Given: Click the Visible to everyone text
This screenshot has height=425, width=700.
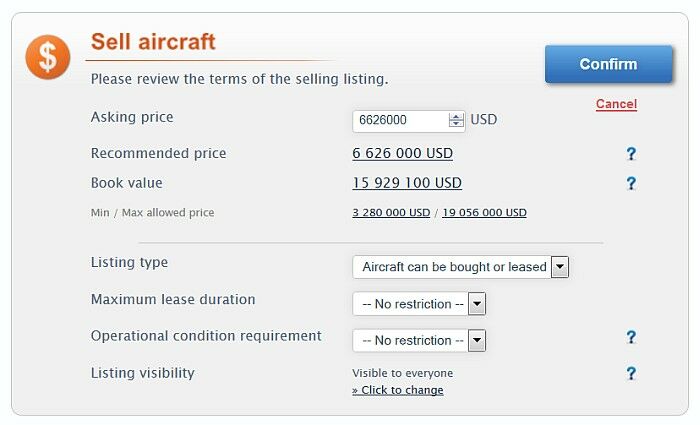Looking at the screenshot, I should (402, 373).
